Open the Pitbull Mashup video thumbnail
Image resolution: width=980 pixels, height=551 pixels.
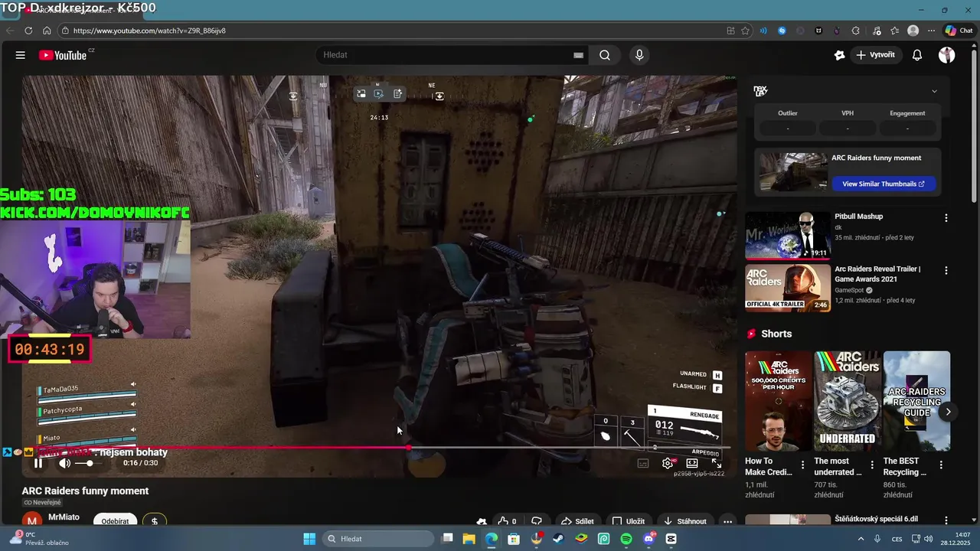coord(788,236)
